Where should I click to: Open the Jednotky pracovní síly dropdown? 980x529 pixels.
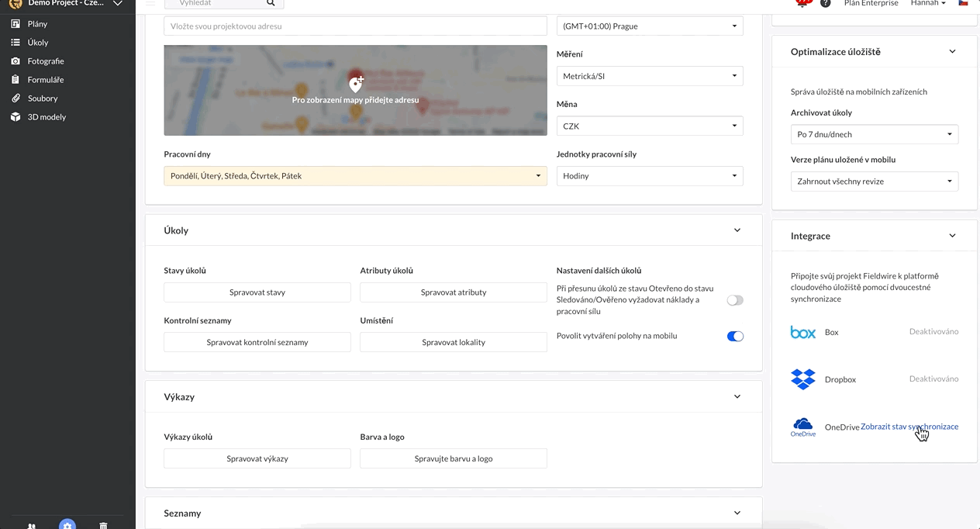click(x=650, y=176)
